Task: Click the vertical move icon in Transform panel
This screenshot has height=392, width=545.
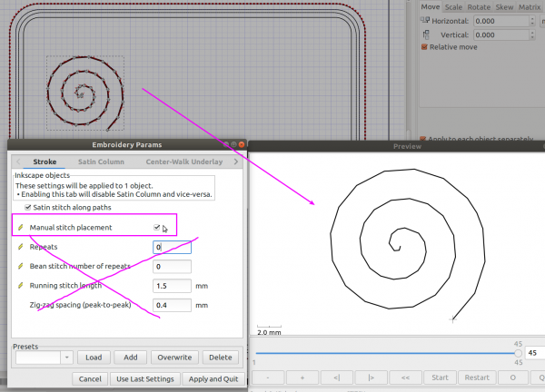Action: [426, 34]
